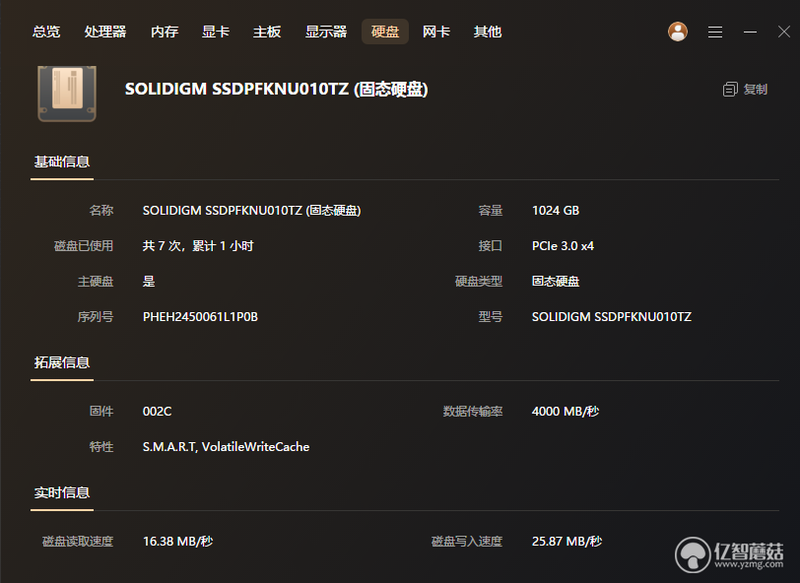Viewport: 800px width, 583px height.
Task: Click the features value S.M.A.R.T, VolatileWriteCache
Action: [x=226, y=447]
